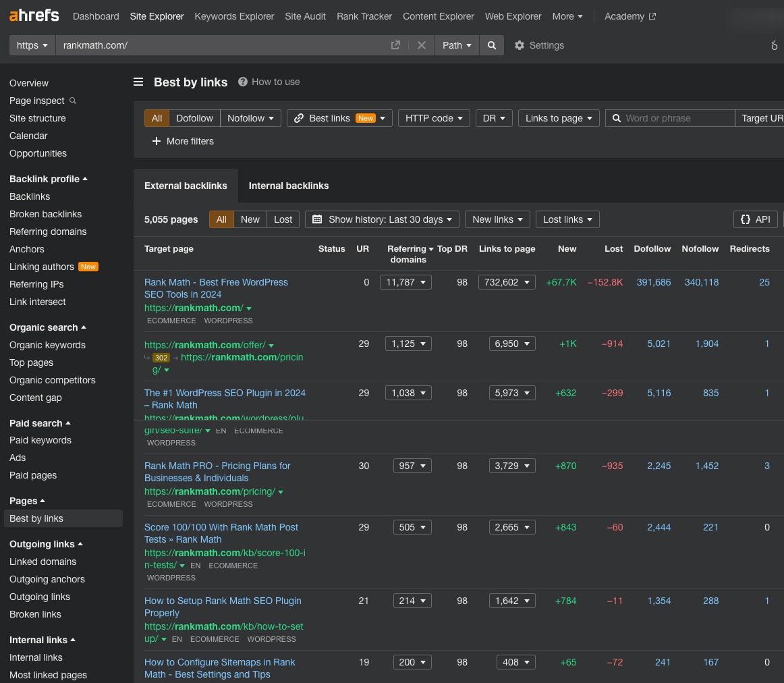Click the How to use help icon

242,82
